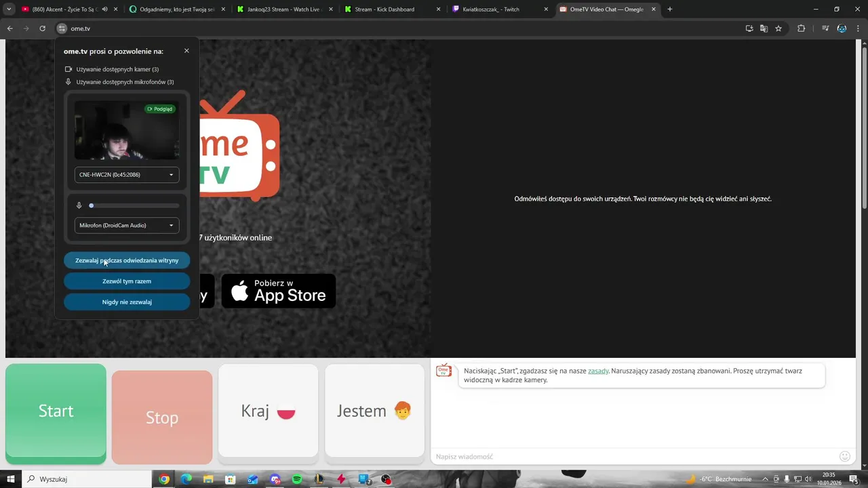Open Windows Start menu
This screenshot has height=488, width=868.
coord(11,479)
